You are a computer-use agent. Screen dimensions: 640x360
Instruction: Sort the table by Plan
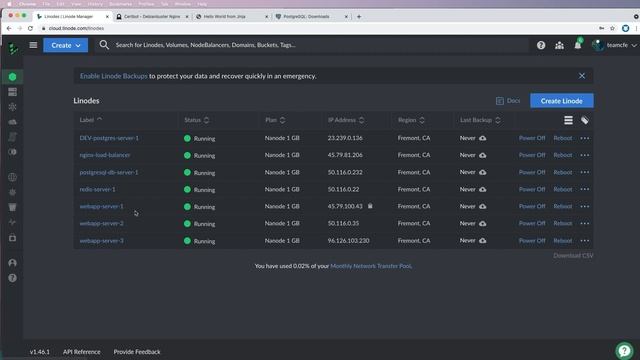[275, 120]
